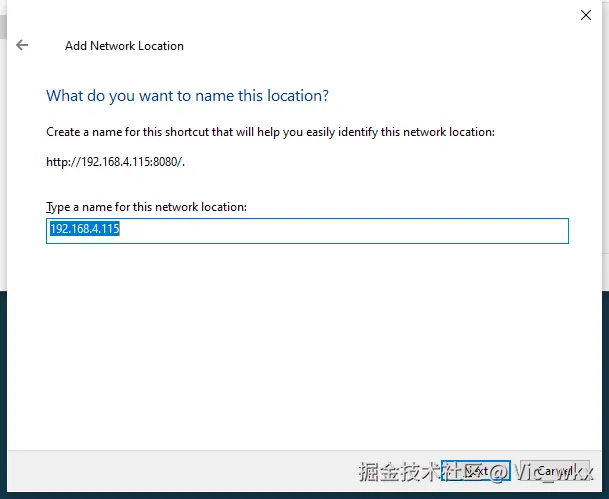609x499 pixels.
Task: Click the dark background right of the dialog
Action: 604,380
